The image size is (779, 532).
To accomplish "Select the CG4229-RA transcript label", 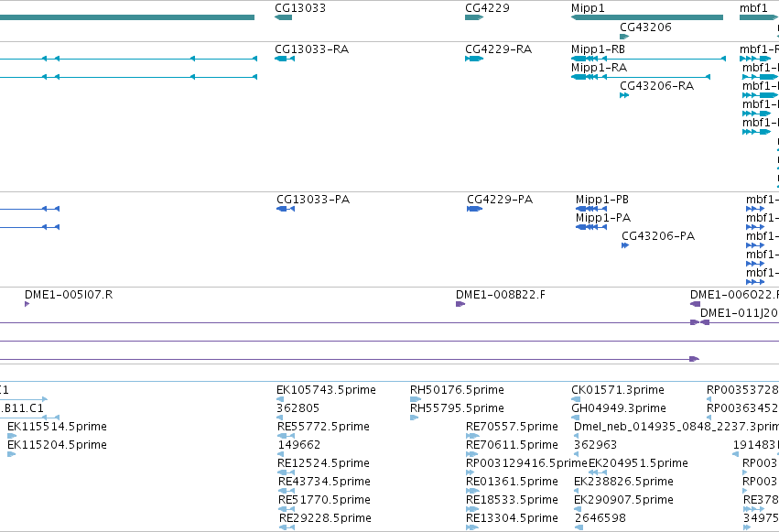I will 498,49.
